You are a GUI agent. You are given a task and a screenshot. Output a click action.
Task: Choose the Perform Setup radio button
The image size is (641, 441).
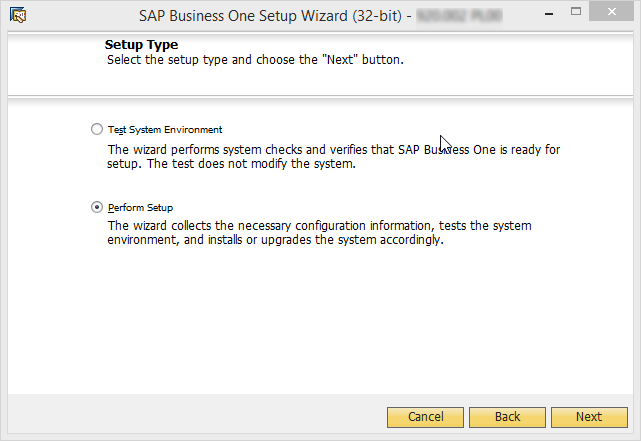(97, 207)
